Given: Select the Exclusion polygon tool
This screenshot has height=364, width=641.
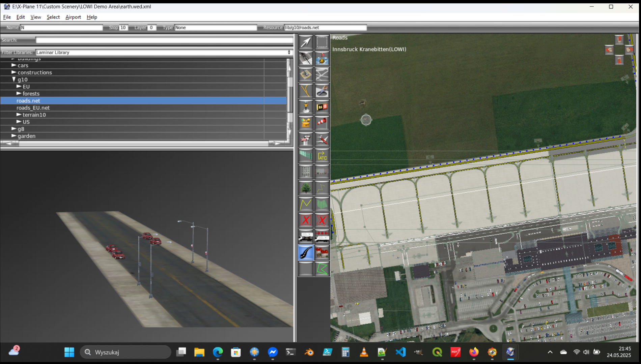Looking at the screenshot, I should pos(322,220).
